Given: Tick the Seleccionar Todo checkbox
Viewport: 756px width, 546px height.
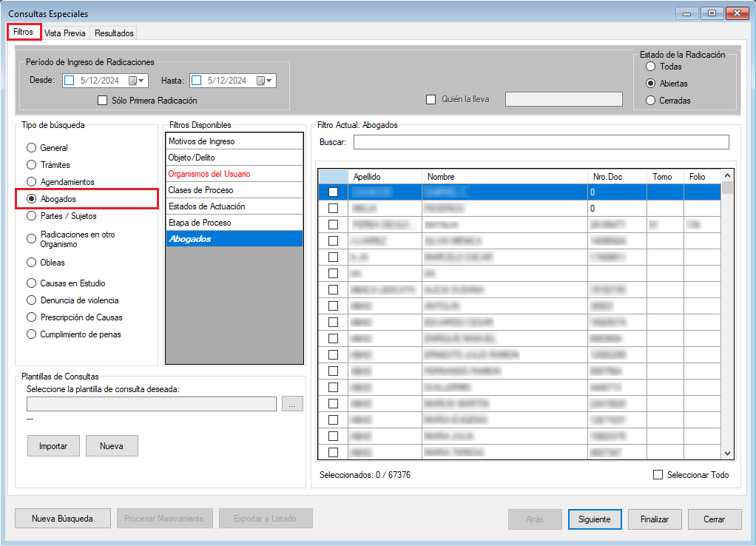Looking at the screenshot, I should (x=658, y=475).
